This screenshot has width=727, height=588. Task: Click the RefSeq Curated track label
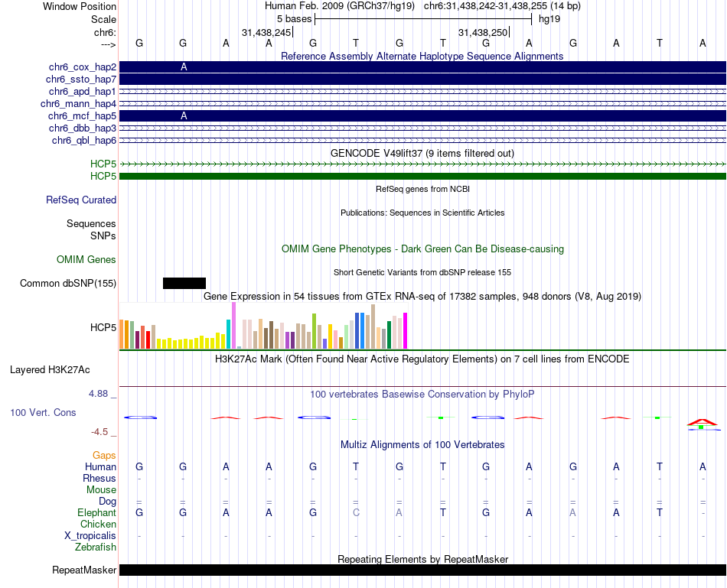[x=81, y=200]
